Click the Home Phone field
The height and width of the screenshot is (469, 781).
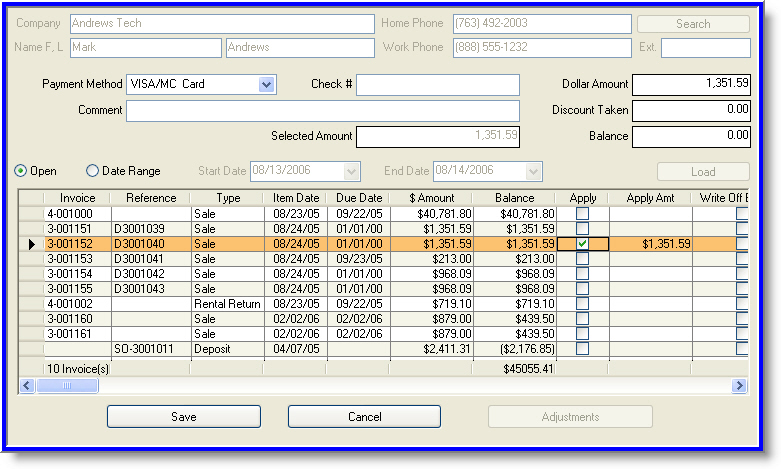pyautogui.click(x=542, y=23)
